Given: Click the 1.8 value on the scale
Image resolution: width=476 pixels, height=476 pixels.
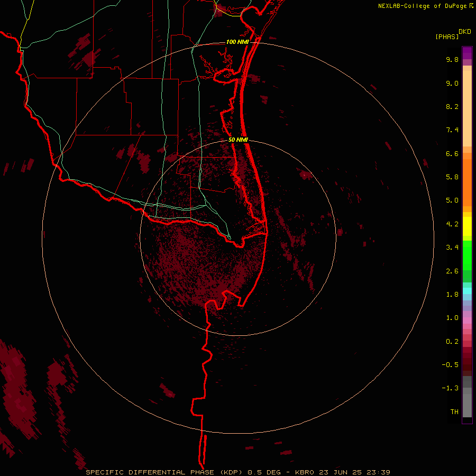Looking at the screenshot, I should click(x=452, y=295).
